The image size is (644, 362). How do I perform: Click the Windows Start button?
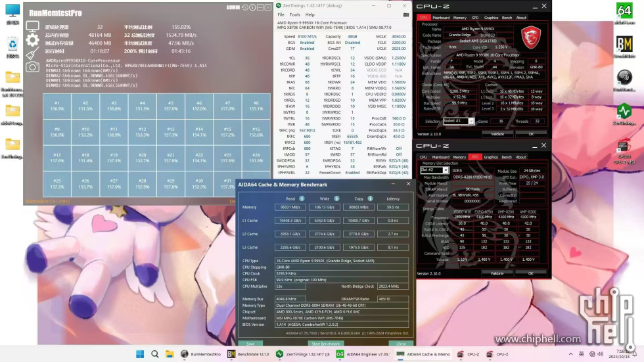[140, 354]
